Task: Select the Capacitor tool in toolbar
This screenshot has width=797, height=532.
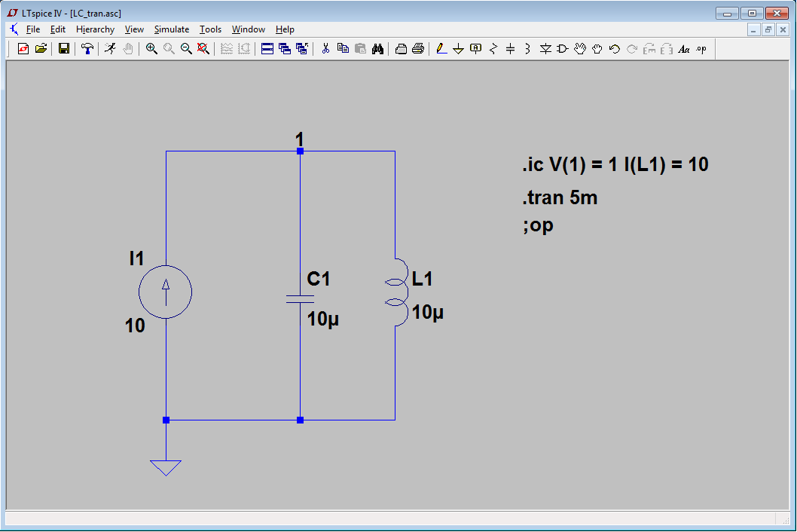Action: tap(510, 49)
